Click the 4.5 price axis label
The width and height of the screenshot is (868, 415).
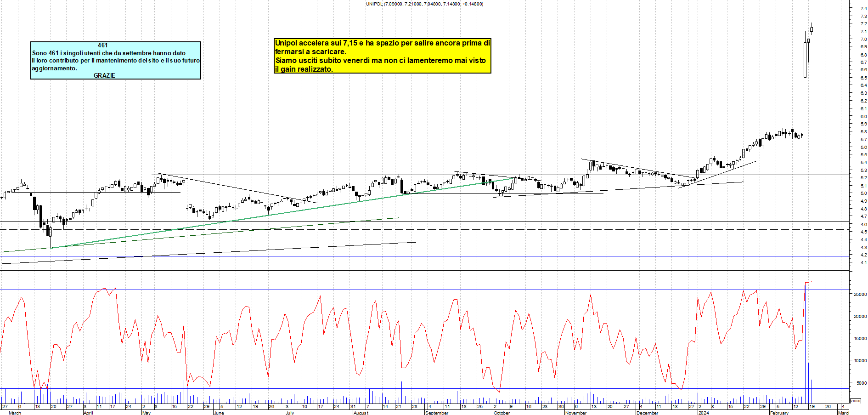tap(864, 232)
